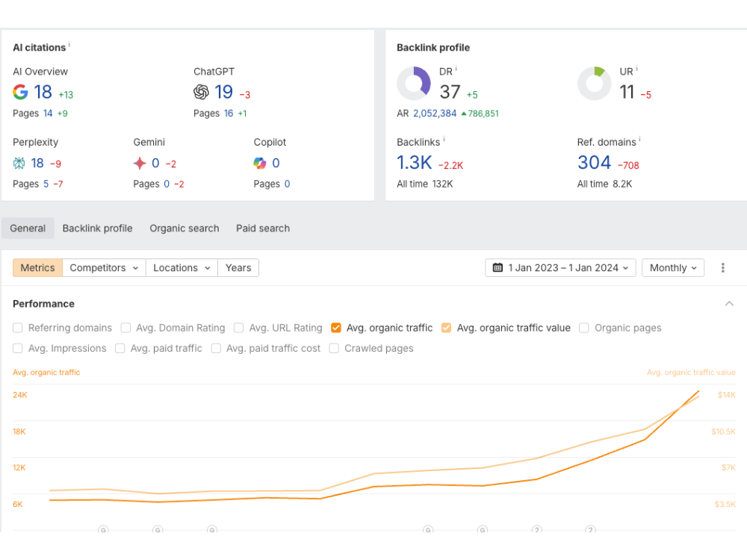747x560 pixels.
Task: Open the Locations dropdown
Action: 181,267
